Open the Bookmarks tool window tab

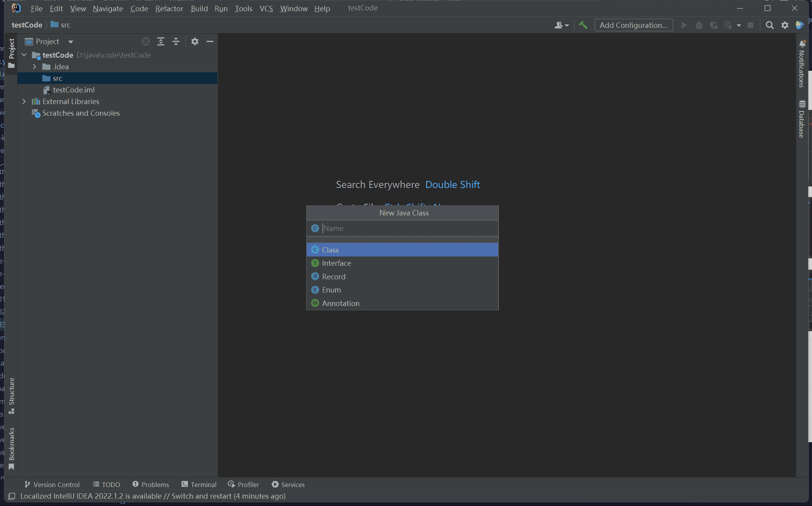(12, 448)
